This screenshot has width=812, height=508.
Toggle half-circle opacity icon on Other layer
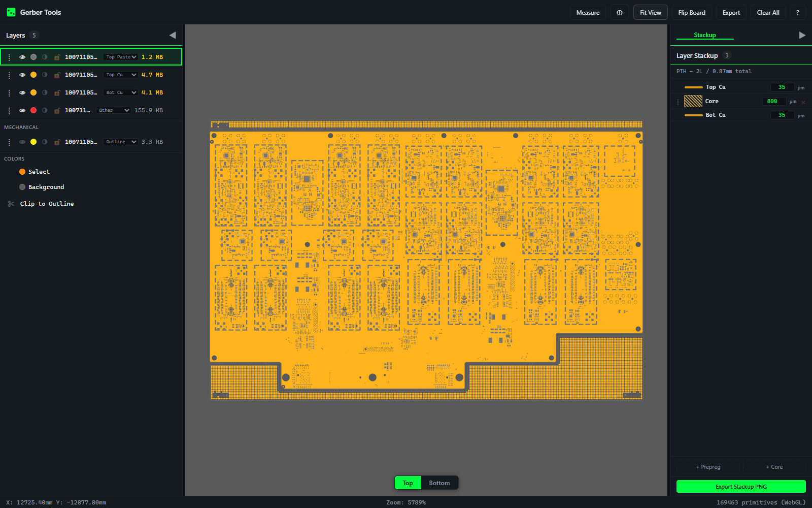[x=45, y=110]
